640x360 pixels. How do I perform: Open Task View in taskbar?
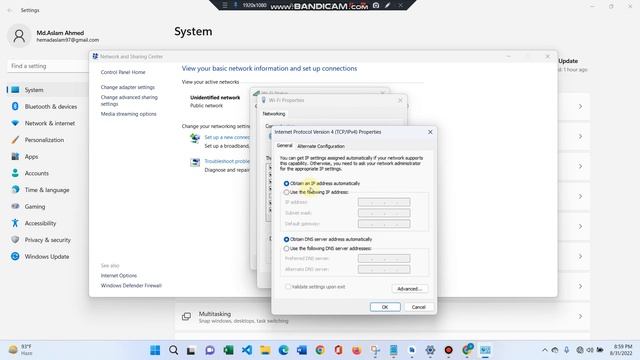tap(191, 350)
